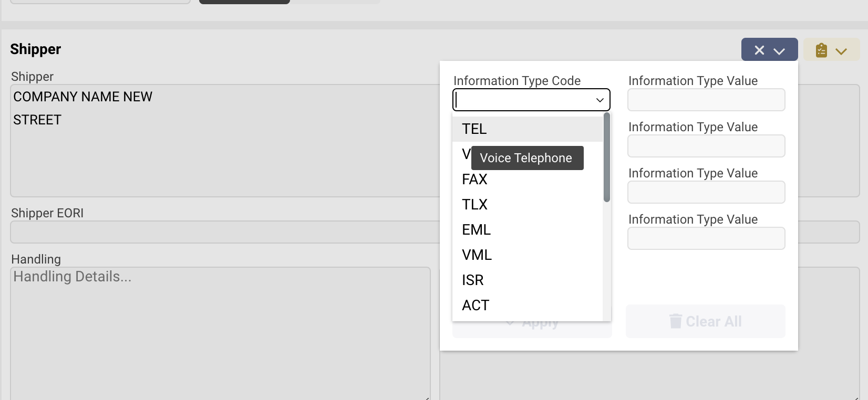Click the yellow clipboard checklist icon
The width and height of the screenshot is (868, 400).
click(x=821, y=50)
